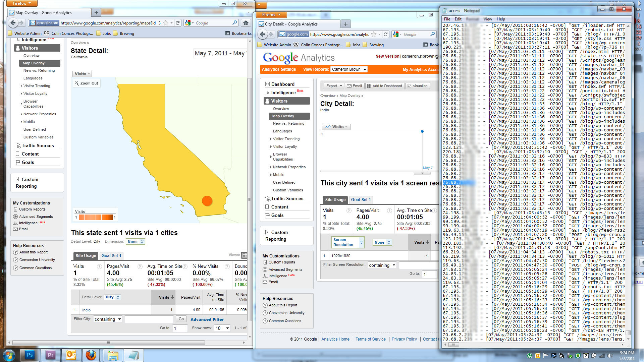The image size is (644, 362).
Task: Expand Visitor Trending in left sidebar
Action: click(37, 86)
